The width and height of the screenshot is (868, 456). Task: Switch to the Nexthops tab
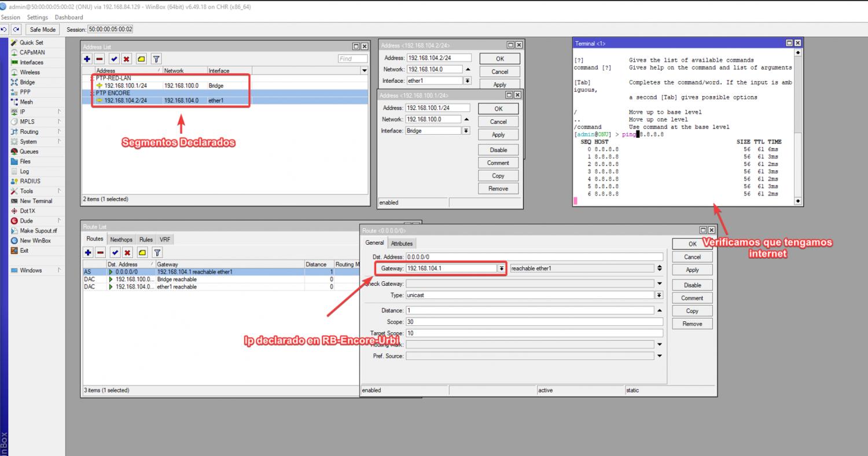click(121, 240)
